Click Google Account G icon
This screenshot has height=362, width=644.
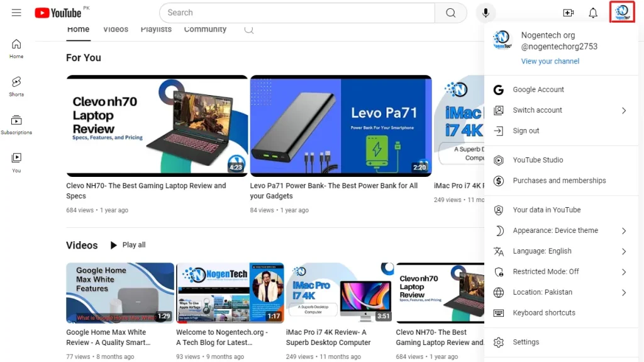(x=499, y=89)
